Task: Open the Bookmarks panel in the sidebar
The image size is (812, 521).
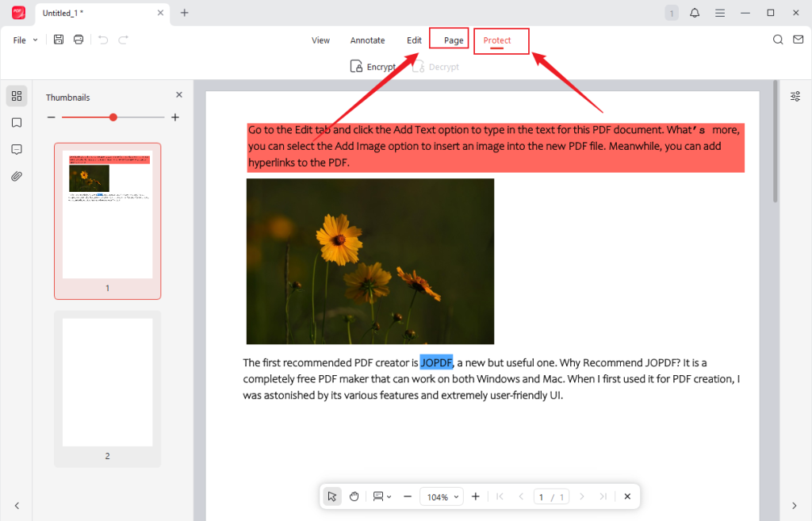Action: point(16,122)
